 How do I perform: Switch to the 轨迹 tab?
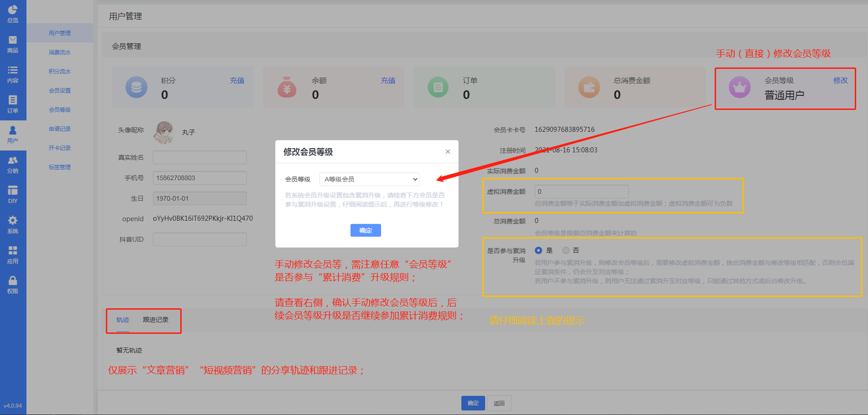click(123, 320)
